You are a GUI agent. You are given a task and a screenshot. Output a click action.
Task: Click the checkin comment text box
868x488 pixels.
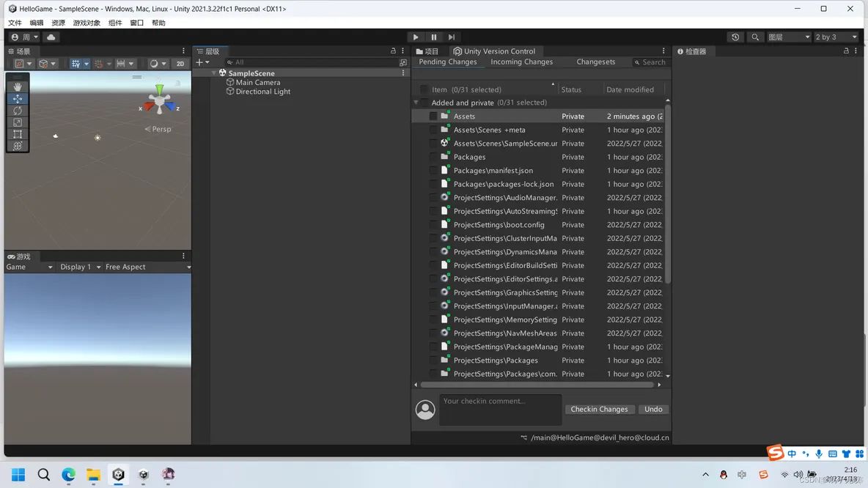[501, 410]
